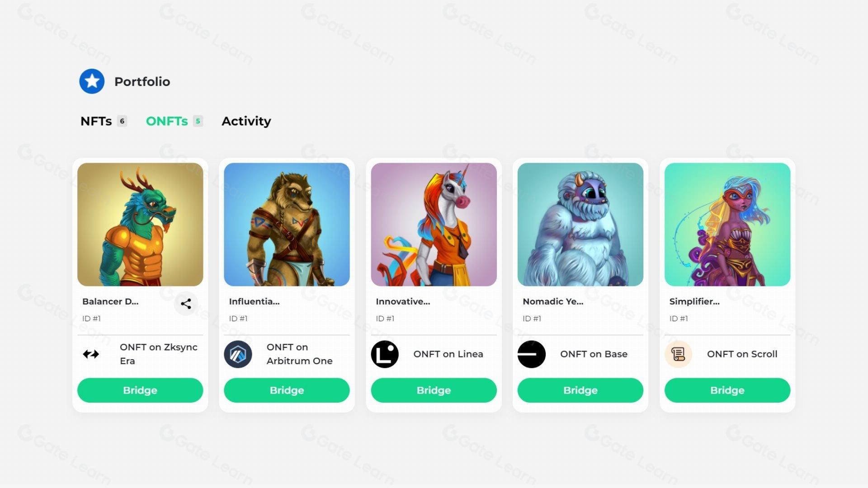Bridge the Balancer D... ONFT
The image size is (868, 488).
pos(140,390)
